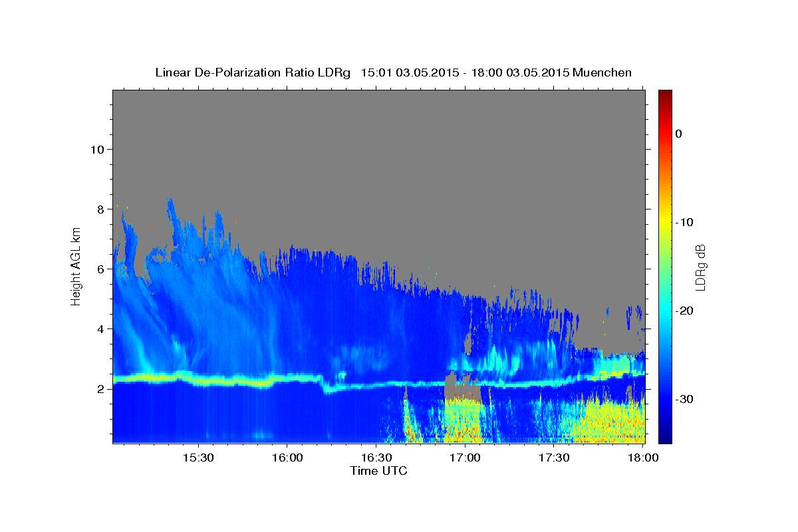Screen dimensions: 798x532
Task: Click the colorbar value '0'
Action: (x=679, y=134)
